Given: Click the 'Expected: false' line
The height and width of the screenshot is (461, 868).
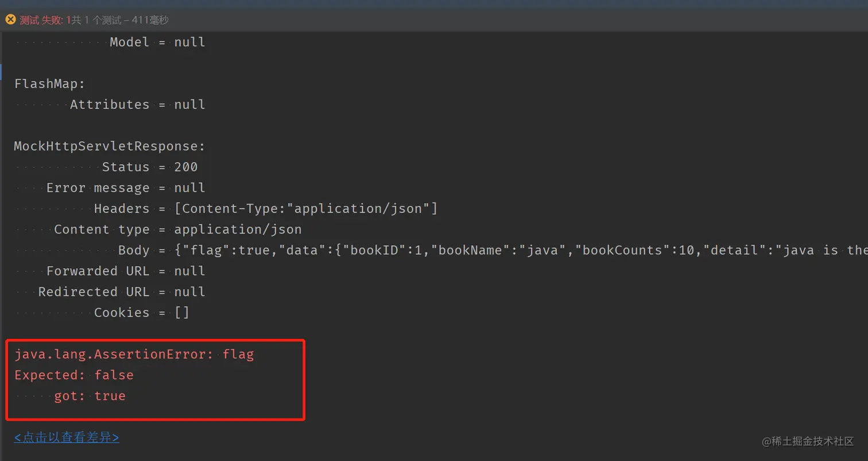Looking at the screenshot, I should (74, 375).
